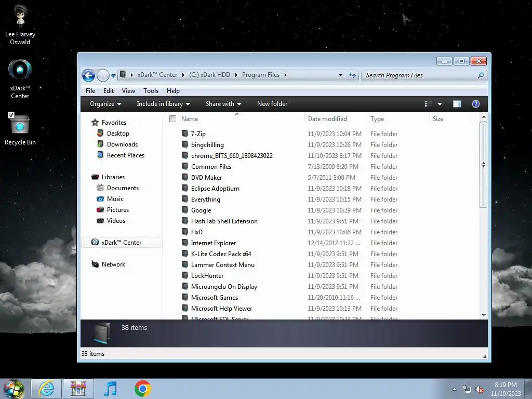The image size is (532, 399).
Task: Open the Edit menu
Action: click(109, 91)
